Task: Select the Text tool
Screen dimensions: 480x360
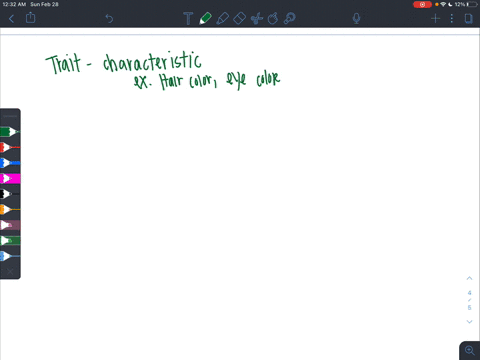Action: (x=188, y=18)
